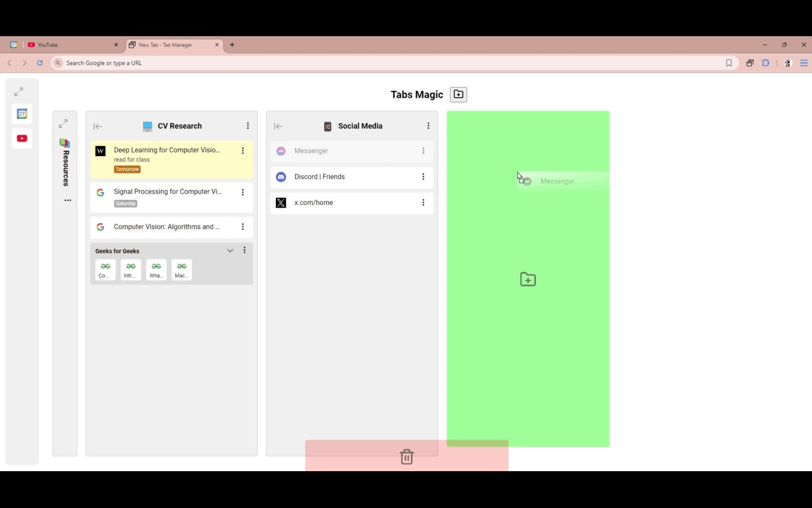
Task: Open Discord | Friends item options
Action: 423,177
